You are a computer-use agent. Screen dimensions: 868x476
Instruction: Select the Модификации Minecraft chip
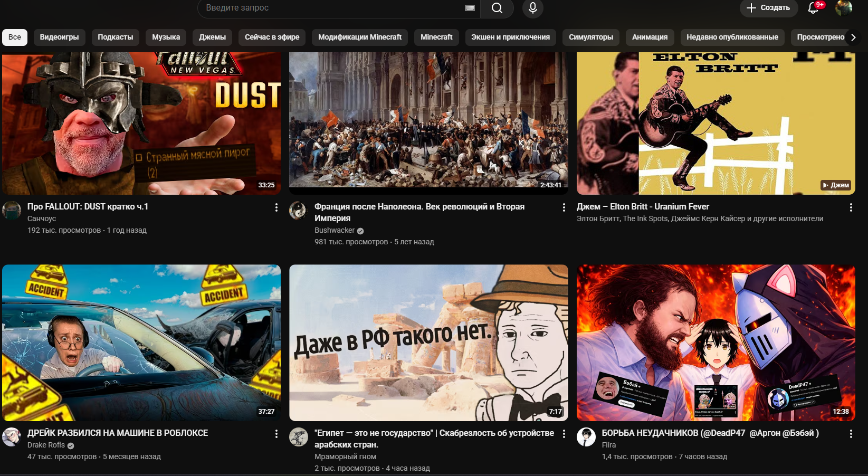point(360,37)
